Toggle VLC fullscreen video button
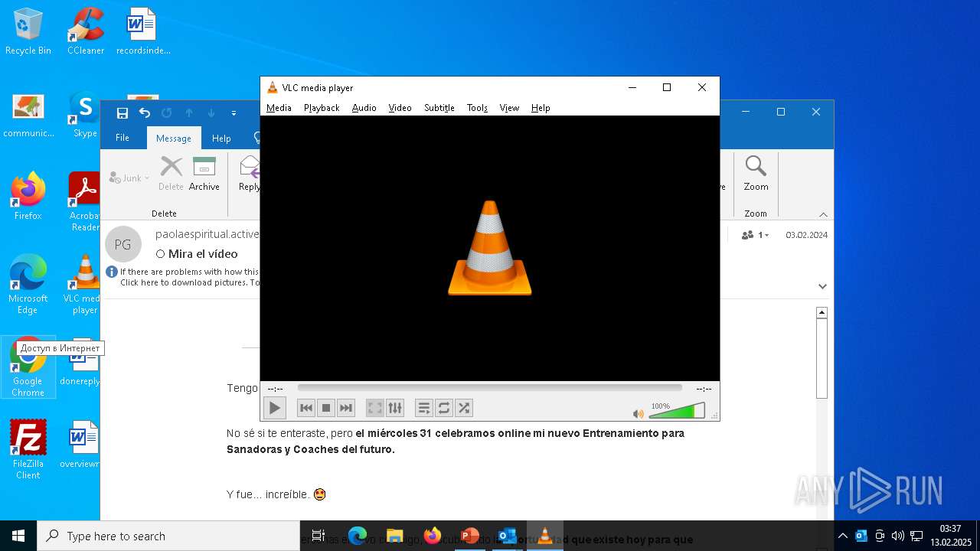Screen dimensions: 980x551 tap(375, 408)
